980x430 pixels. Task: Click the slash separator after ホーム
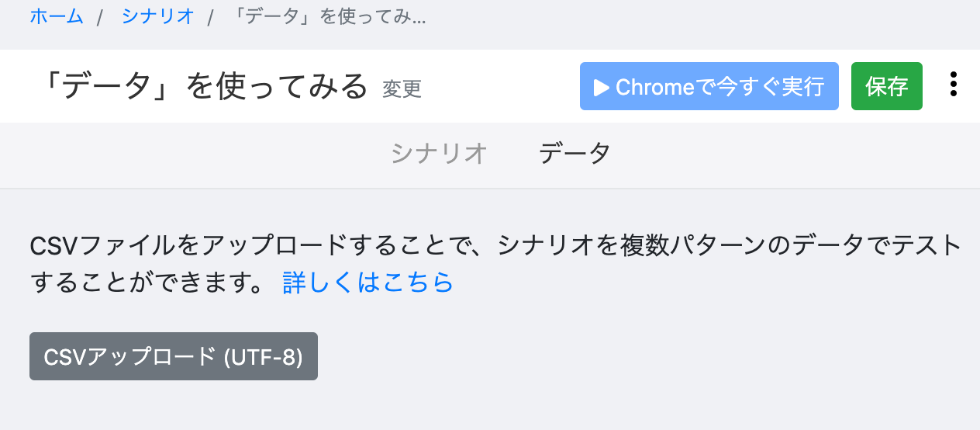click(100, 17)
